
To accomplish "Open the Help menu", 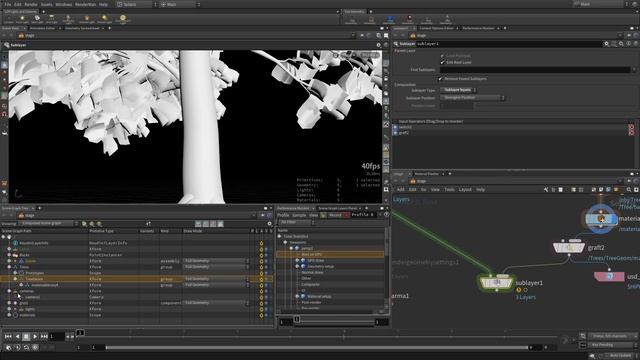I will (x=103, y=4).
